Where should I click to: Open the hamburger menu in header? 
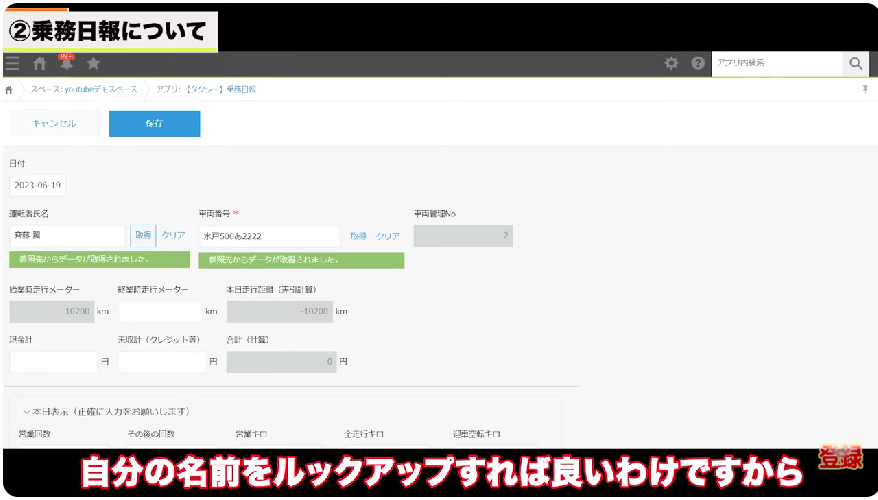(x=12, y=64)
